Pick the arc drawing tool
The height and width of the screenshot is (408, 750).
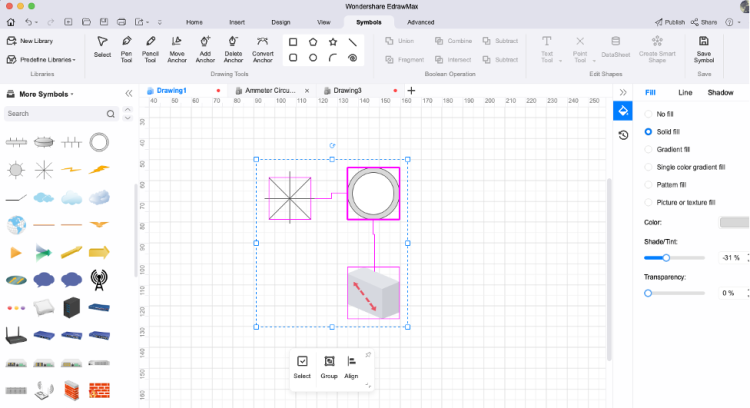pyautogui.click(x=333, y=58)
